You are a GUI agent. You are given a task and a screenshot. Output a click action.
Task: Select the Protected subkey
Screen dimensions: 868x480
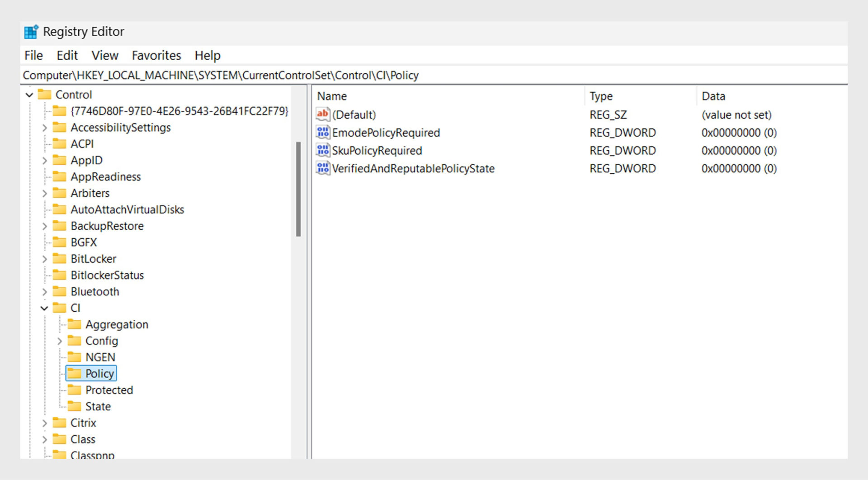click(109, 390)
